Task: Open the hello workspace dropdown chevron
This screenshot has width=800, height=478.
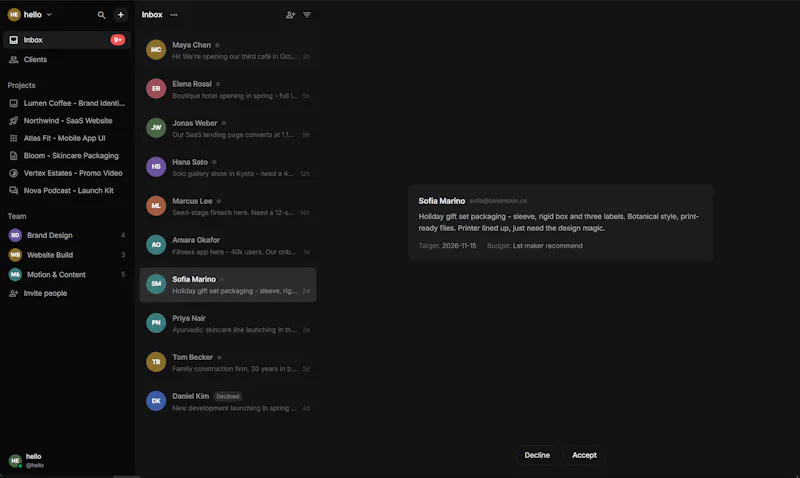Action: 49,15
